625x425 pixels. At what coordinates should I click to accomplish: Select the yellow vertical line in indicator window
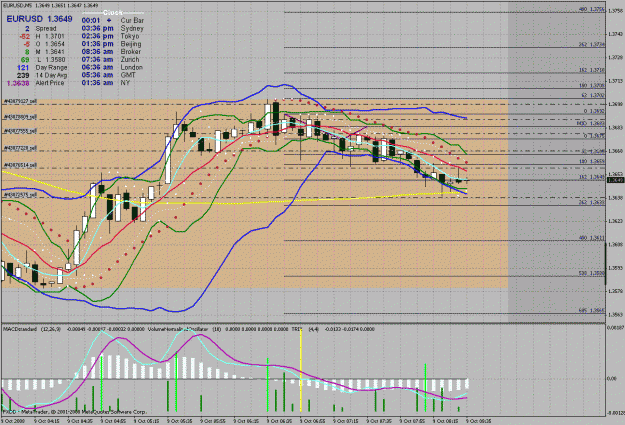point(301,371)
